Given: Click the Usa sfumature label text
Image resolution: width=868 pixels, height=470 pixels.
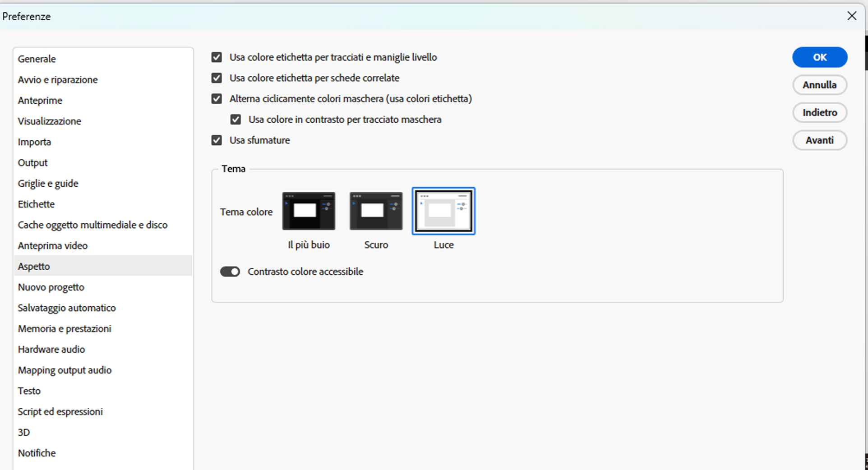Looking at the screenshot, I should point(259,140).
